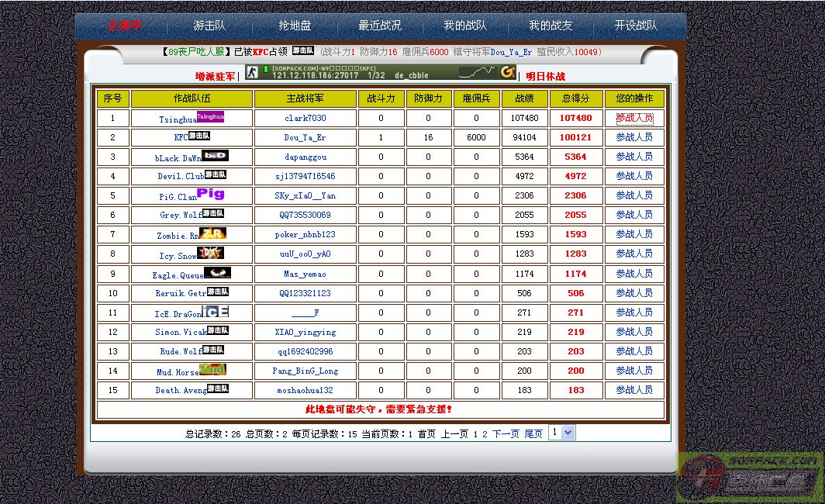Click the Zombie.Rn flame team logo
The height and width of the screenshot is (504, 825).
(212, 233)
